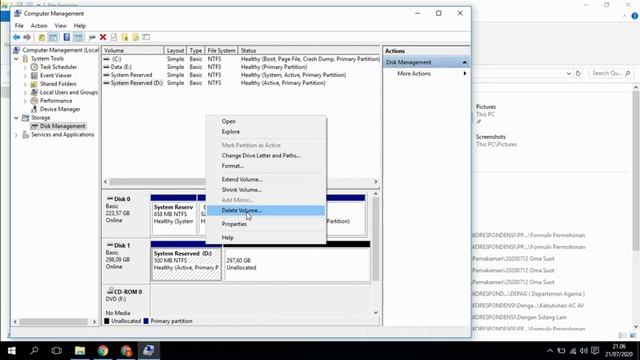The image size is (640, 360).
Task: Collapse the Disk Management actions section
Action: click(464, 62)
